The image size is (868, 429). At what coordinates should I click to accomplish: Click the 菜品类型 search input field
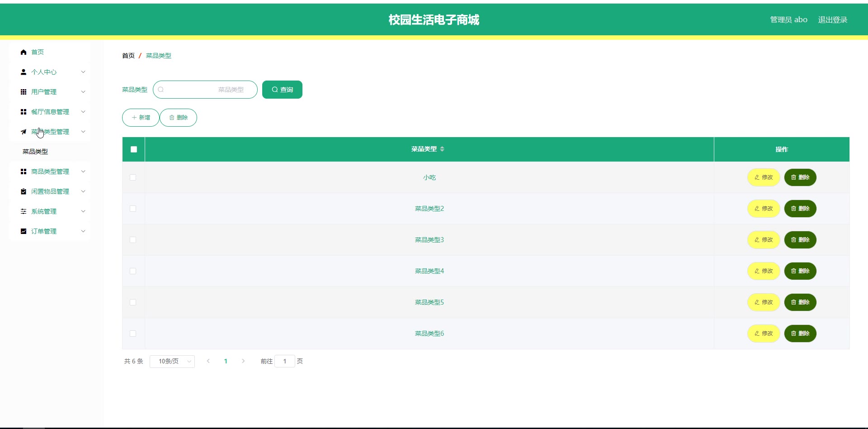[205, 90]
